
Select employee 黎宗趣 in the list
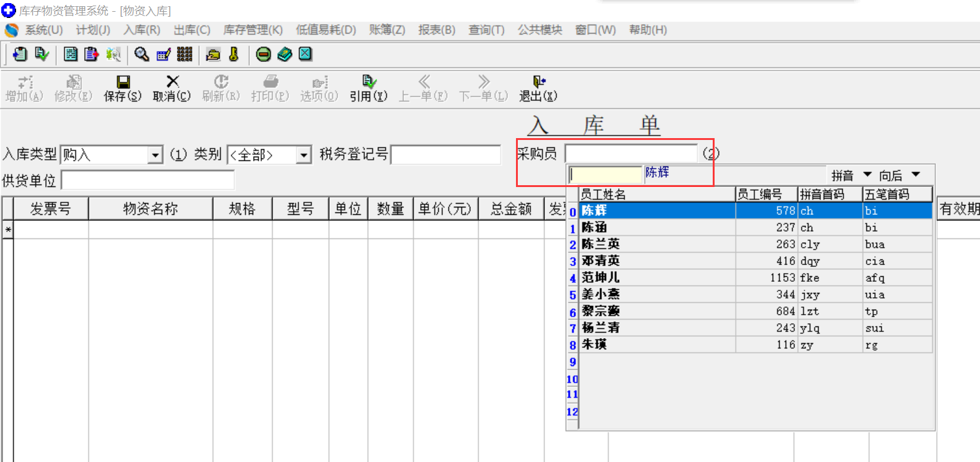pos(755,312)
